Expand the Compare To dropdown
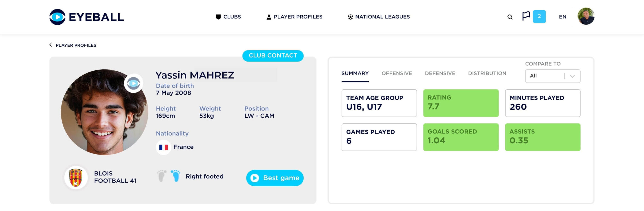The height and width of the screenshot is (211, 644). pos(553,76)
